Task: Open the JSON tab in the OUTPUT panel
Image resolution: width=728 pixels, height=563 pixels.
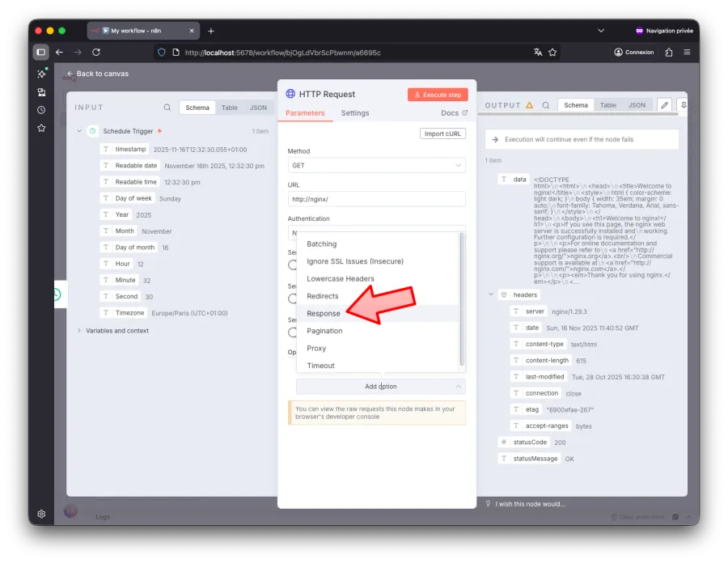Action: tap(637, 104)
